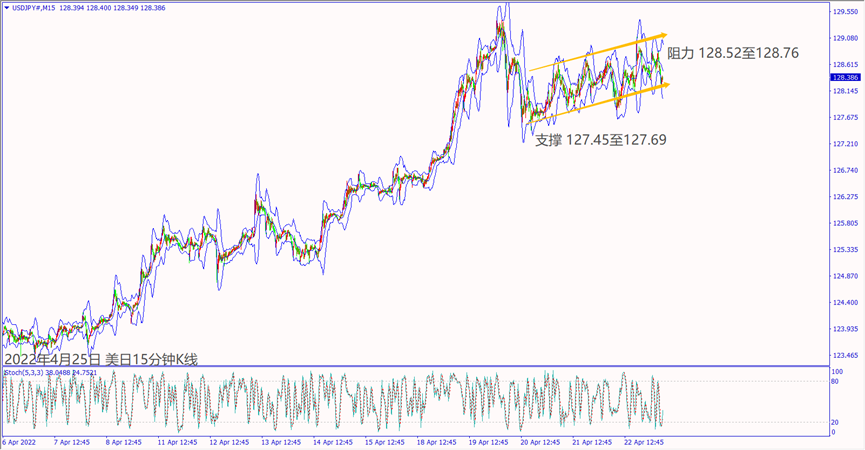Click the 129.550 price axis label
The image size is (865, 450).
coord(845,12)
